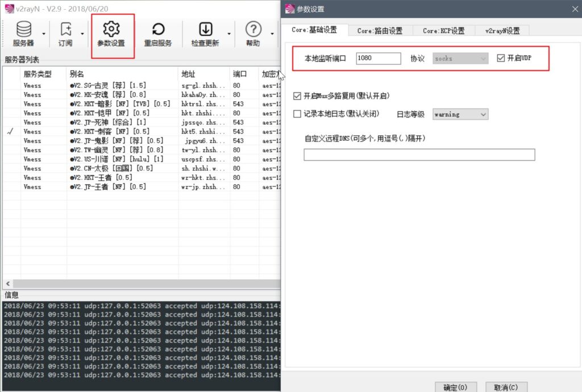Switch to Core:基础设置 tab
Viewport: 582px width, 392px height.
tap(314, 30)
